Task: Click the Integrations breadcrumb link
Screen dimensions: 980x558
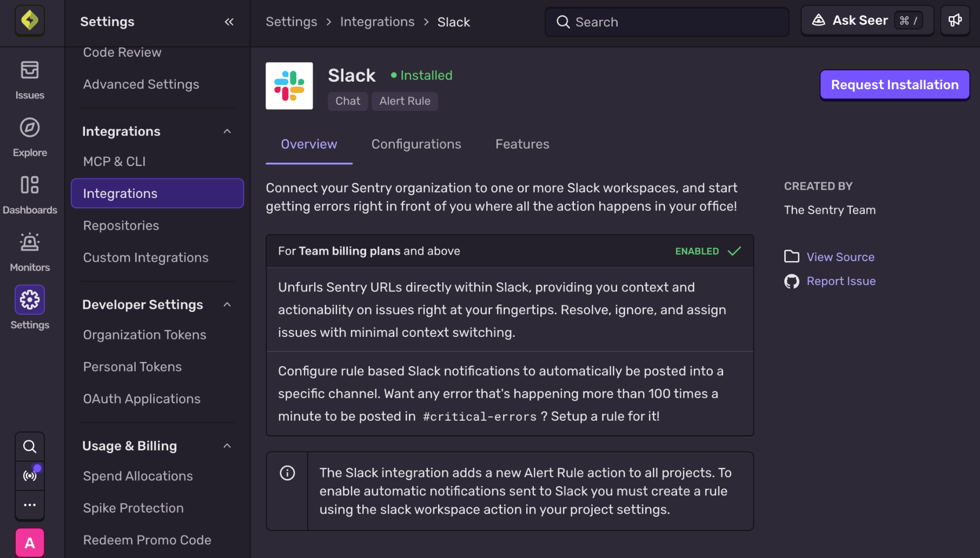Action: point(377,22)
